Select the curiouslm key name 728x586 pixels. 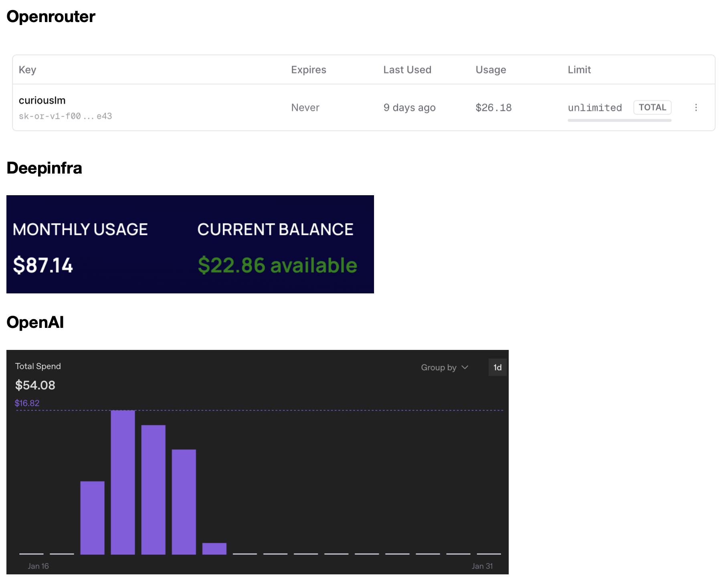(42, 100)
